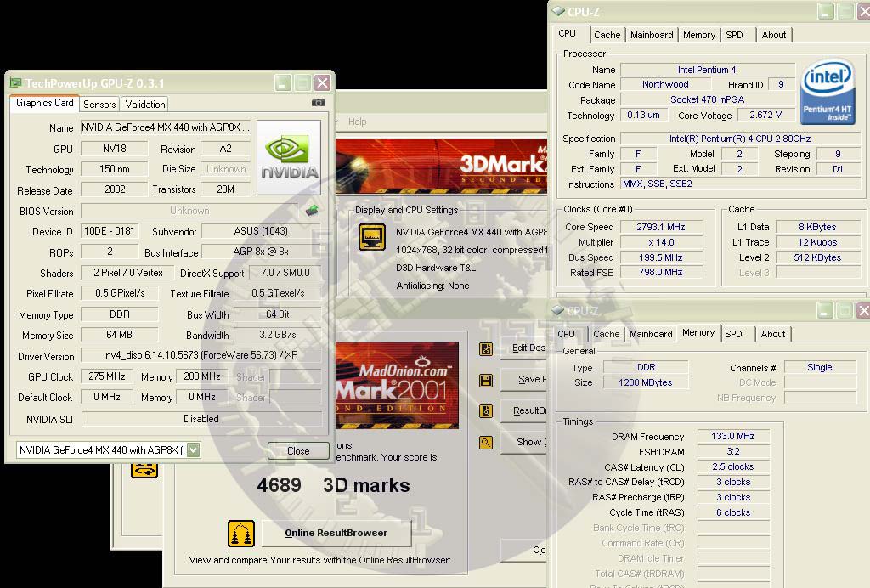The width and height of the screenshot is (870, 588).
Task: Click the Core Voltage value 2.672 V
Action: pos(765,115)
